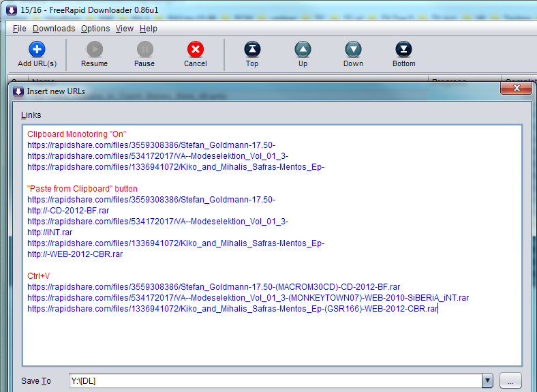Cancel download with red X icon
Screen dimensions: 537x392
pyautogui.click(x=196, y=49)
